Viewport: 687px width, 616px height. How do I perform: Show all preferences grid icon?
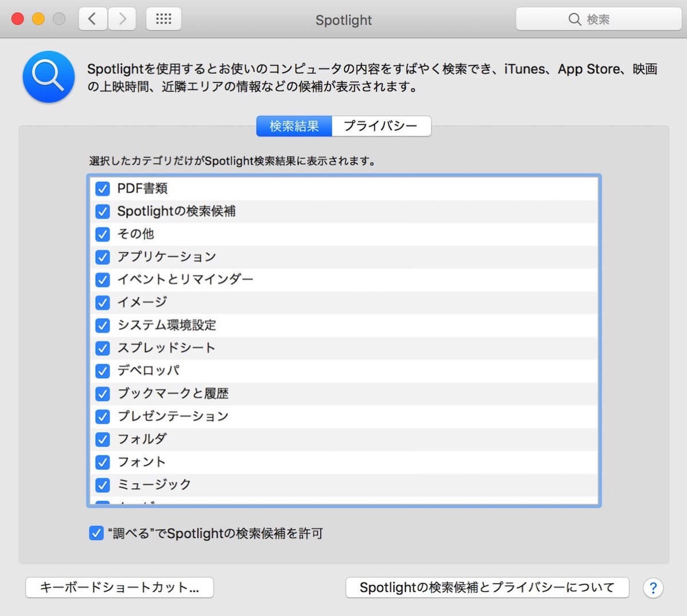163,19
